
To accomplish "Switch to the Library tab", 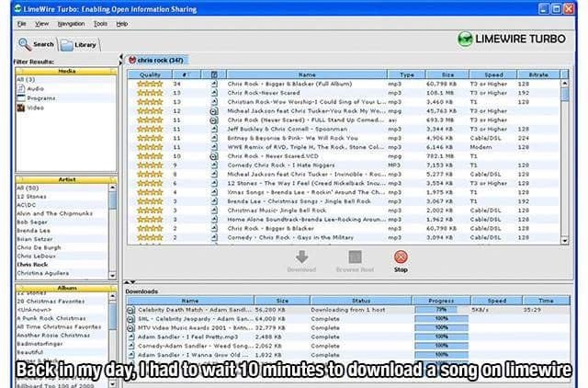I will (79, 45).
